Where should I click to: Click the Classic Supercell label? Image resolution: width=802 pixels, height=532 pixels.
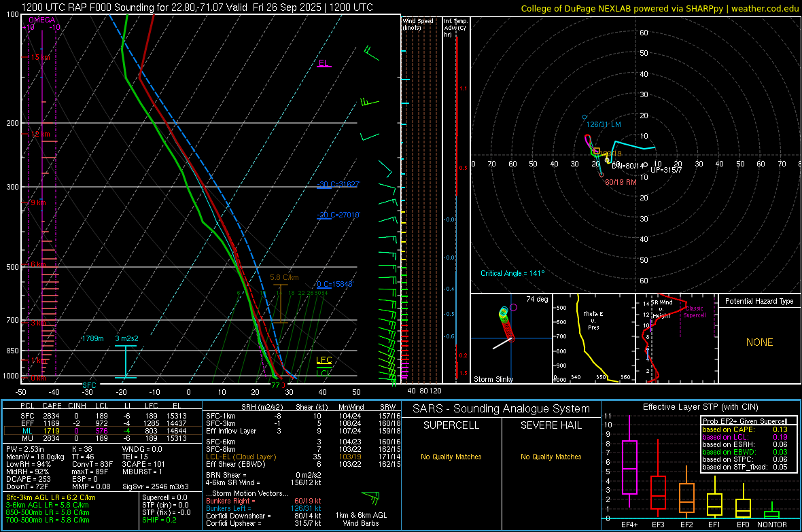point(695,312)
